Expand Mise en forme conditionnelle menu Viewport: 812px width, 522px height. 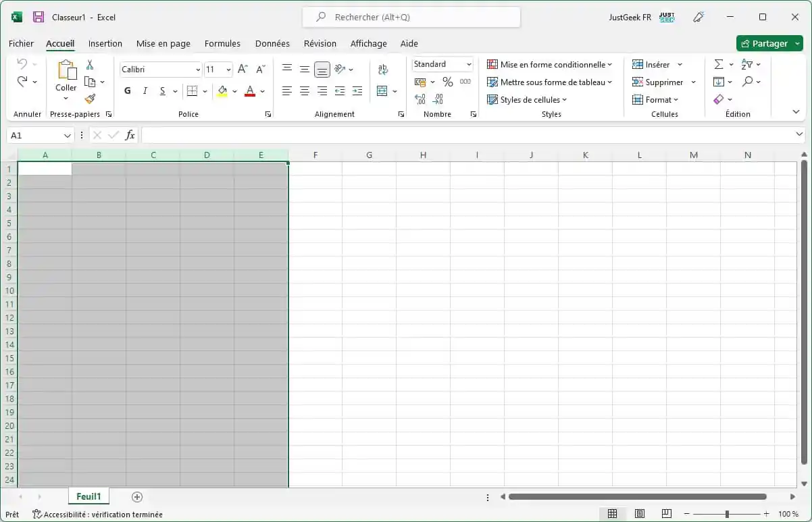click(549, 64)
